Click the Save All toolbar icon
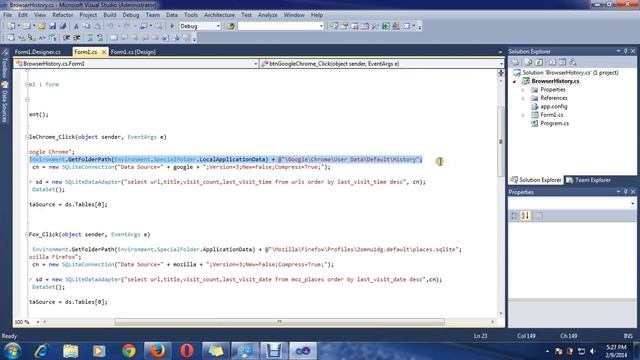 [63, 26]
